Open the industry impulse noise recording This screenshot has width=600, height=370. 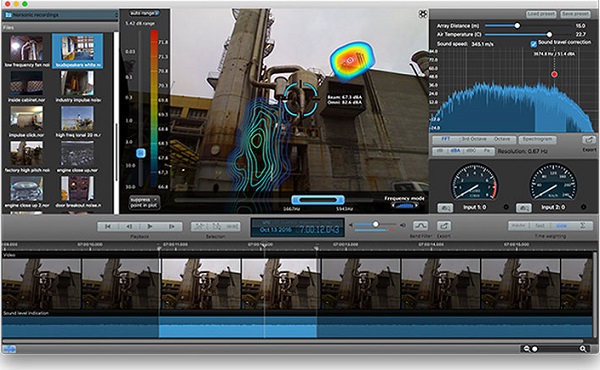[x=78, y=86]
